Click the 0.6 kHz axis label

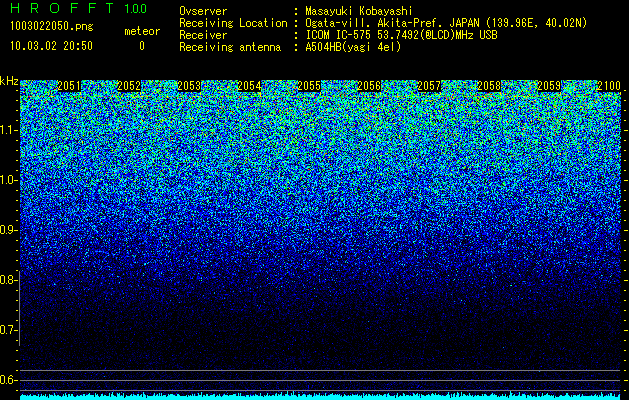pos(7,380)
